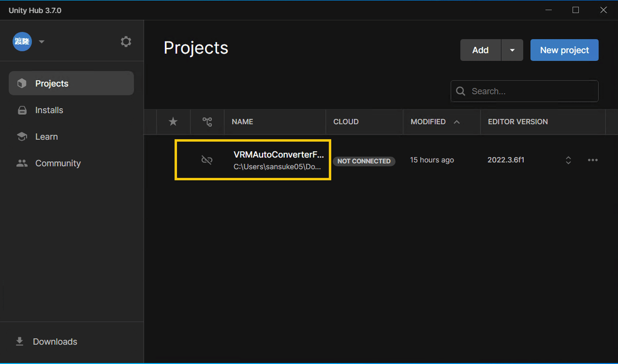618x364 pixels.
Task: Open the settings gear preferences
Action: click(x=126, y=42)
